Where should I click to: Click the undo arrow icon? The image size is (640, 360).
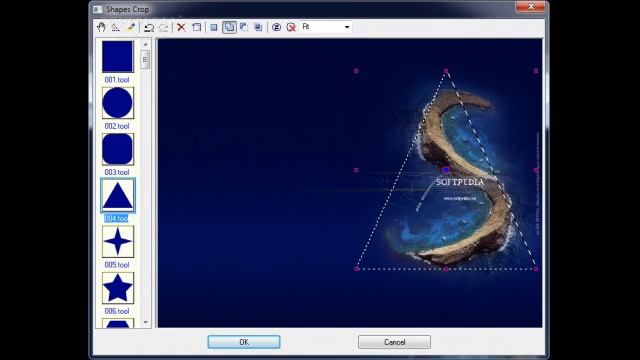(x=149, y=27)
